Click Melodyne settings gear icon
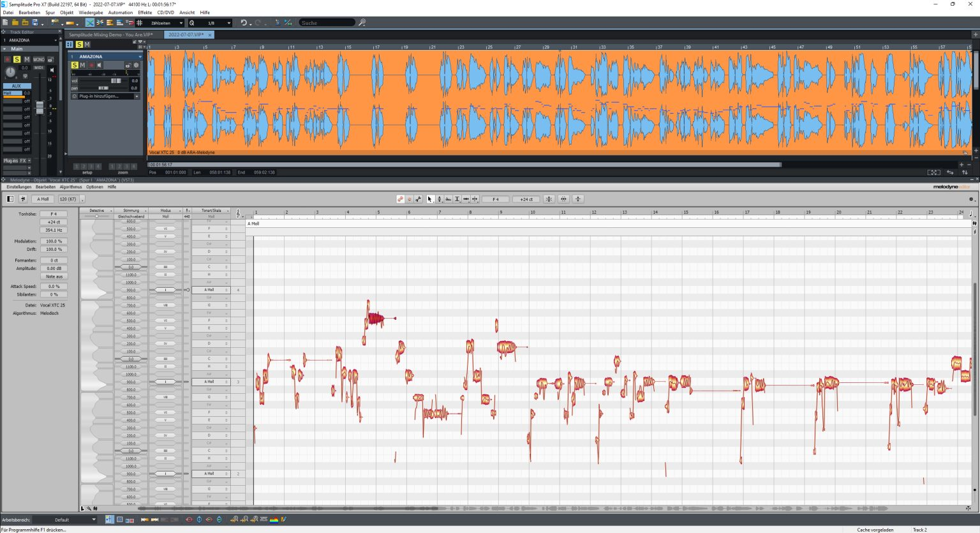This screenshot has width=980, height=533. pos(972,199)
